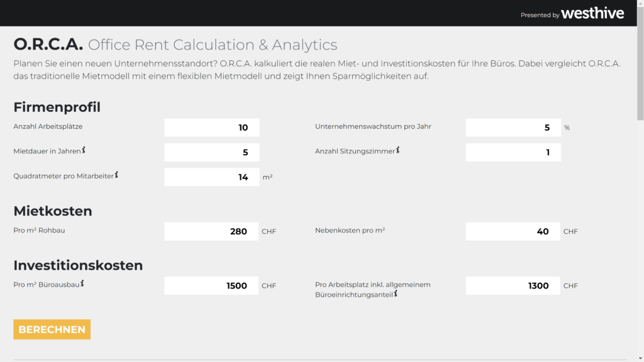644x362 pixels.
Task: Click the westhive logo in the header
Action: (592, 13)
